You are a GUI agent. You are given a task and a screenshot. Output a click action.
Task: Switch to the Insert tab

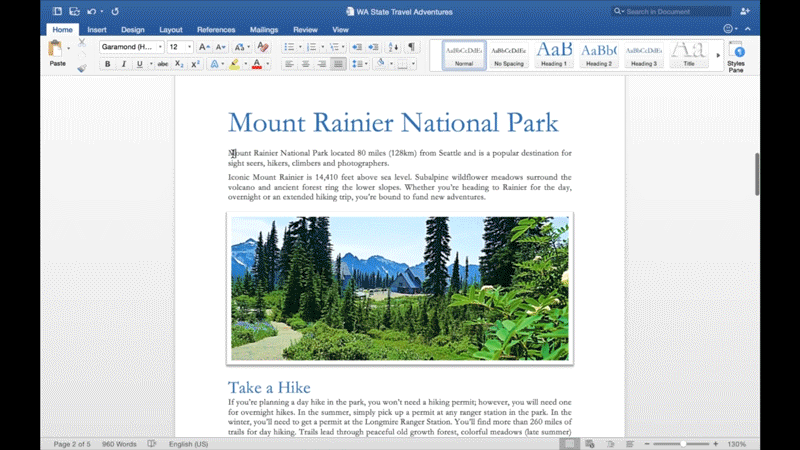[97, 30]
